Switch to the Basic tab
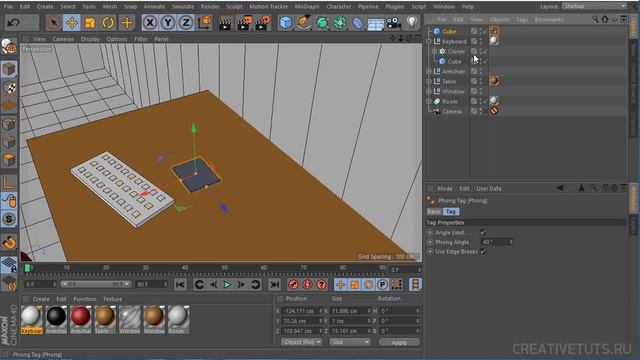640x360 pixels. (434, 211)
